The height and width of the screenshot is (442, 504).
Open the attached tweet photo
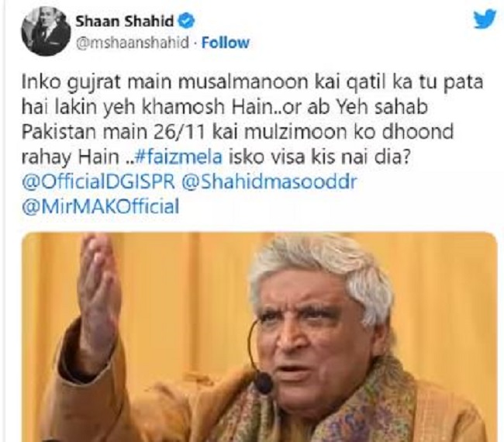260,337
